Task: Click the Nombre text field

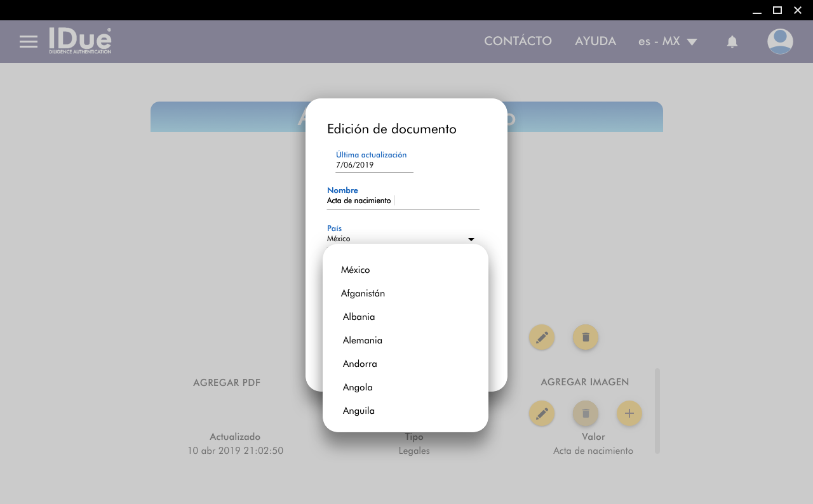Action: [x=403, y=201]
